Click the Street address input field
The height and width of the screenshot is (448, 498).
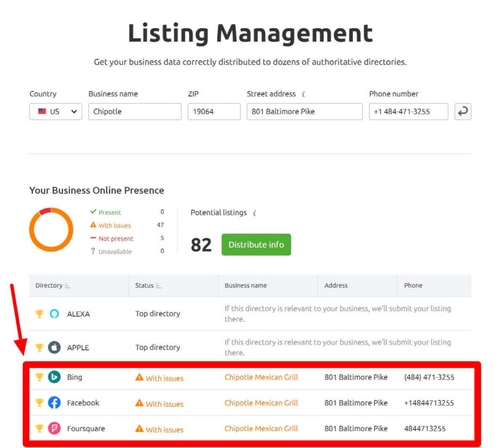pyautogui.click(x=304, y=111)
